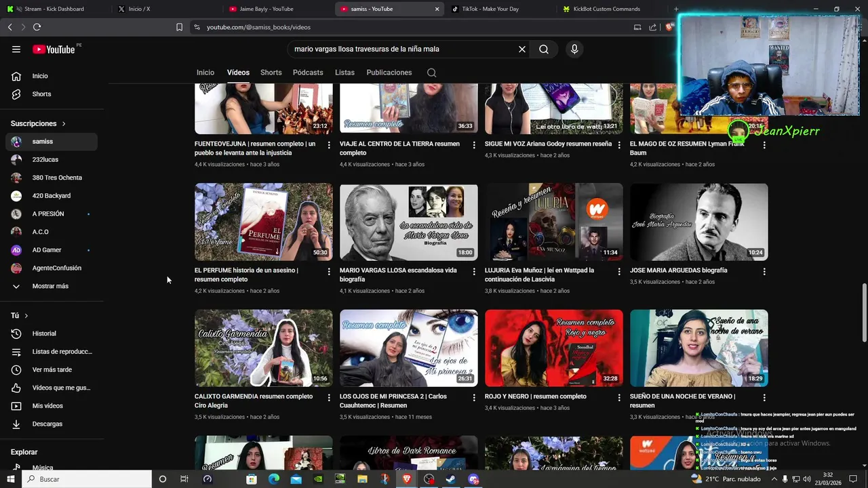Viewport: 868px width, 488px height.
Task: Open the Publicaciones channel tab
Action: pos(389,73)
